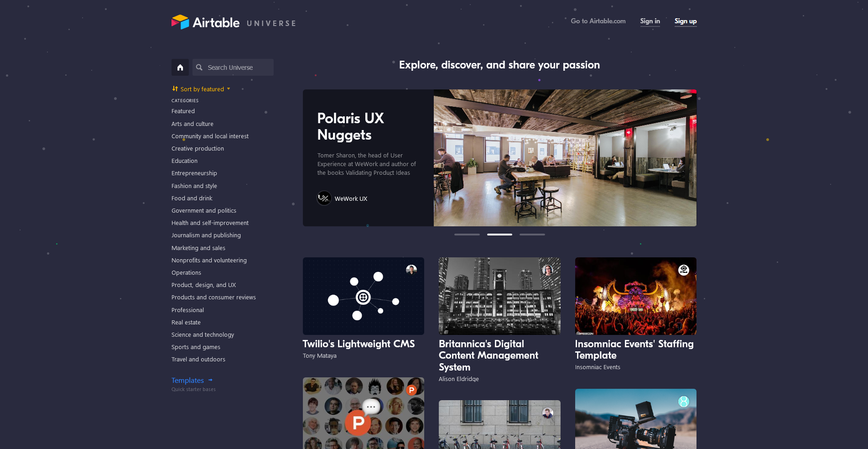Open the Science and technology category

[203, 334]
